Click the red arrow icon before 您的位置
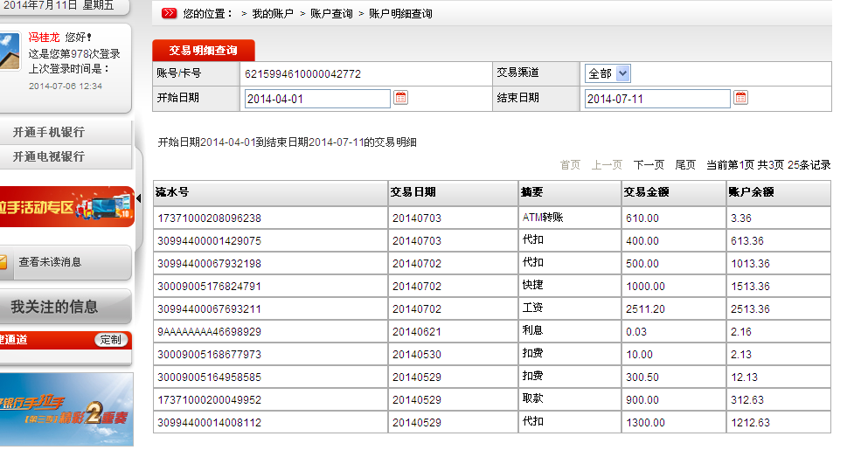The image size is (868, 450). tap(170, 14)
